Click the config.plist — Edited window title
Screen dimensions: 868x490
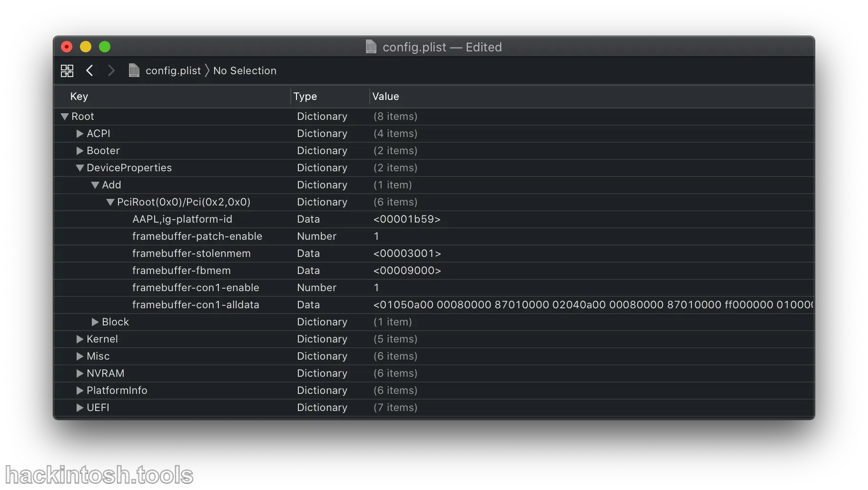(442, 47)
